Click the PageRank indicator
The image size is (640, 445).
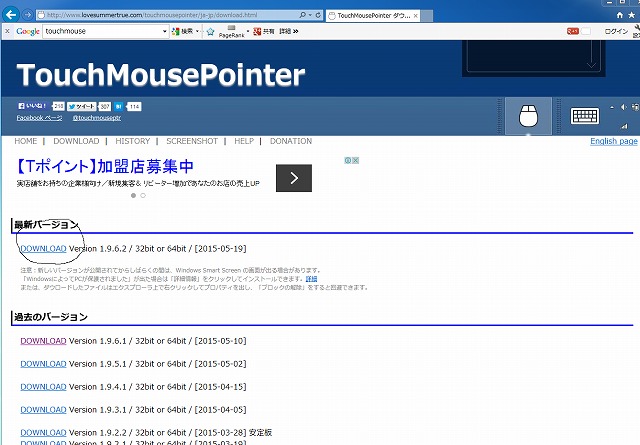pyautogui.click(x=231, y=31)
